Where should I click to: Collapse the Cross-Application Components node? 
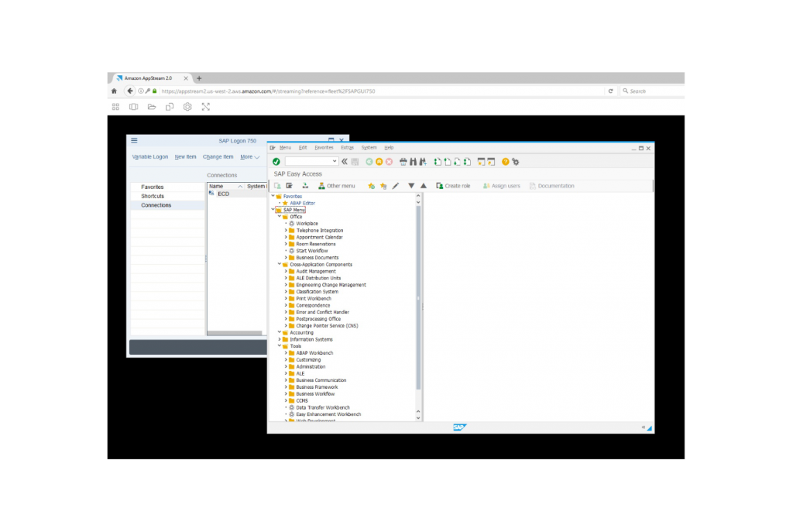pyautogui.click(x=279, y=264)
